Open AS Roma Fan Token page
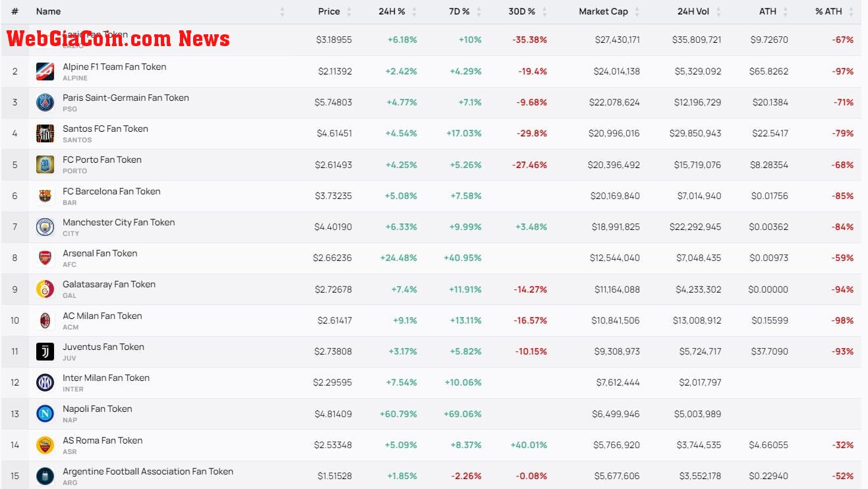 point(103,440)
